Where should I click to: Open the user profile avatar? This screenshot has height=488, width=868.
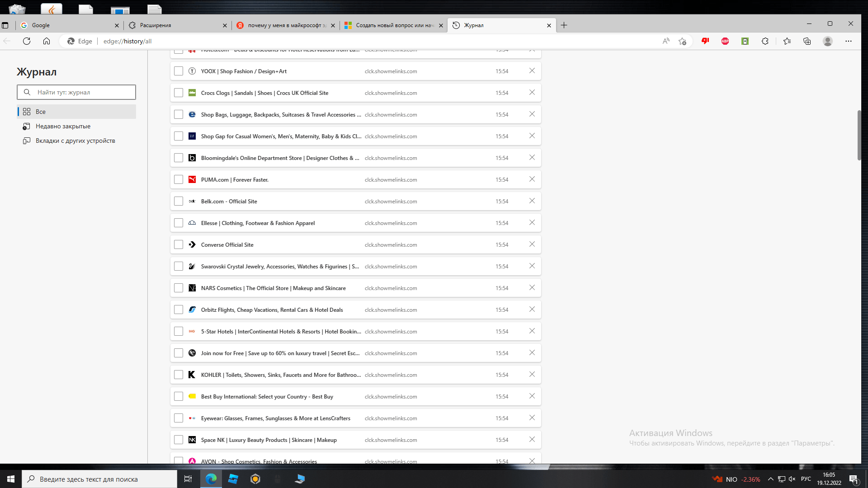point(828,41)
